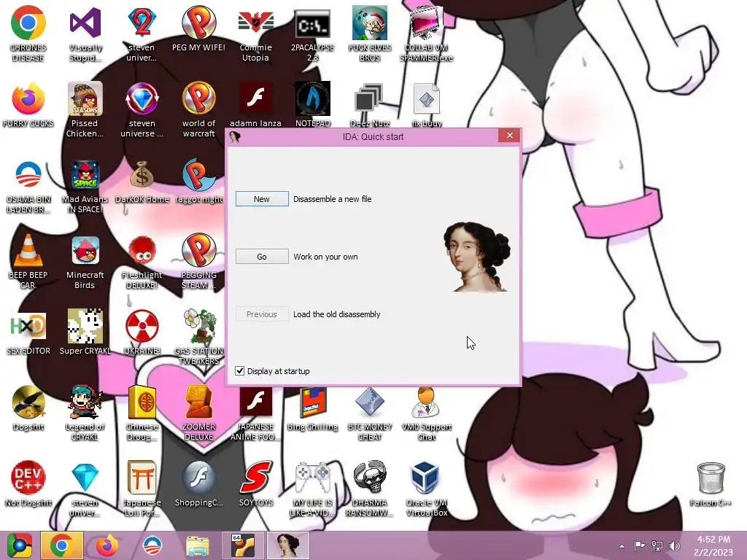Open the GAS STATION TWEAKERS icon
Screen dimensions: 747x560
pyautogui.click(x=198, y=337)
